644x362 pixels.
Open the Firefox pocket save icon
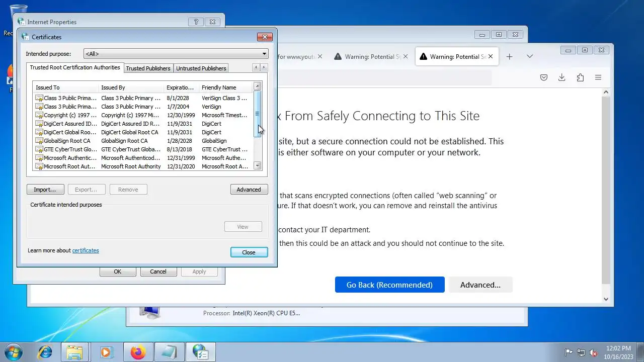[544, 77]
